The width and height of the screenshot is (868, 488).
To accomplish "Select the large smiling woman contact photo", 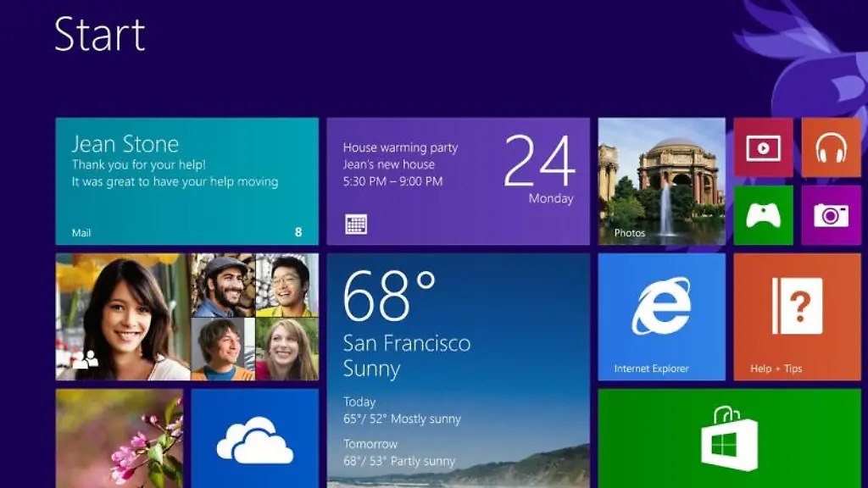I will 123,316.
